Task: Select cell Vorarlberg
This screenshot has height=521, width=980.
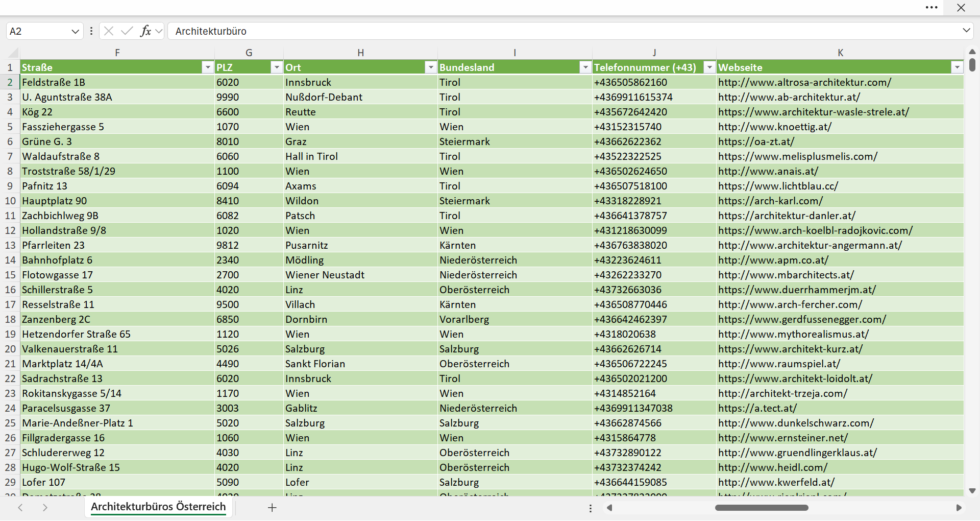Action: [x=514, y=319]
